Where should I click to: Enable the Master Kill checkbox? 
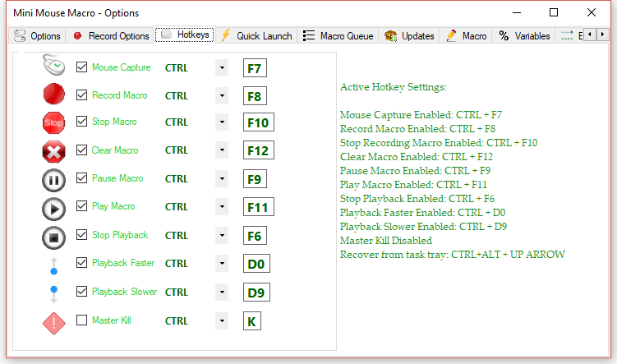[81, 320]
